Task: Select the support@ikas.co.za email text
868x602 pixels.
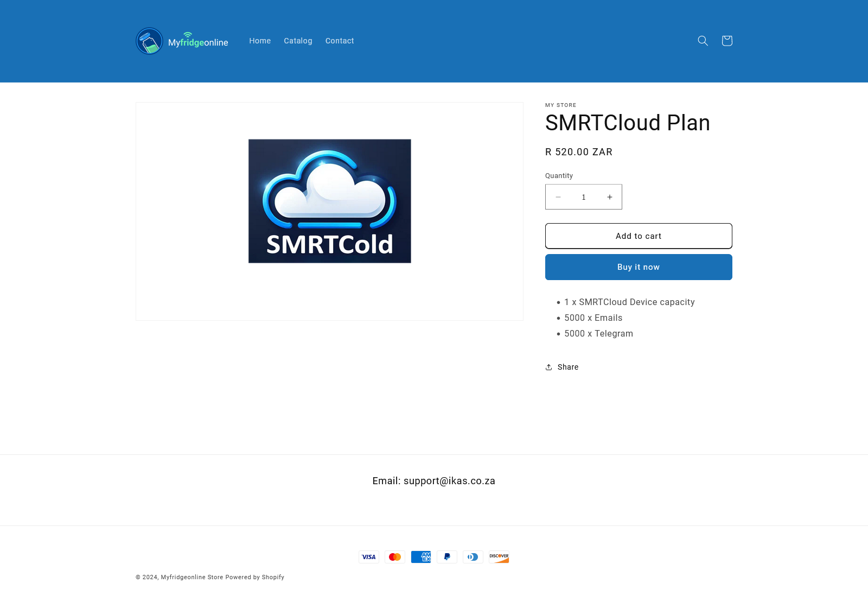Action: [449, 481]
